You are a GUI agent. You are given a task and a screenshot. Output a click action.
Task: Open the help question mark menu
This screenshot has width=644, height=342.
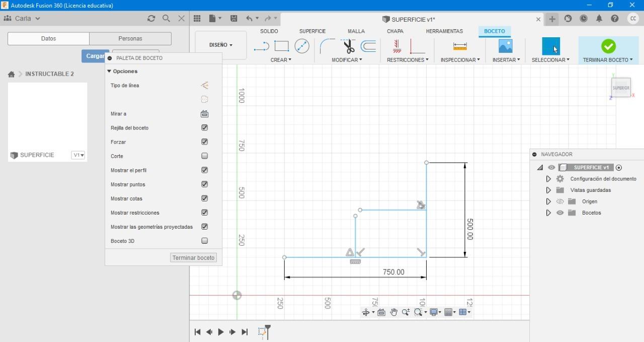tap(615, 19)
